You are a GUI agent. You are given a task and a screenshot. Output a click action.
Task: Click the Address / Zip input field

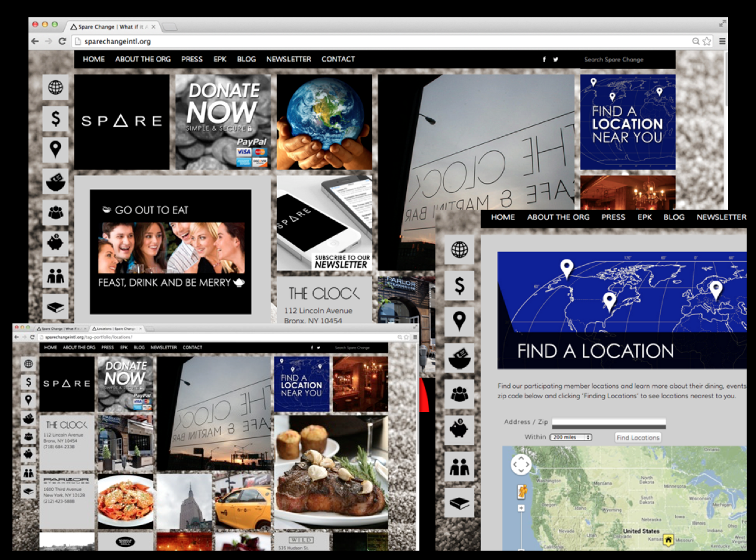(608, 421)
